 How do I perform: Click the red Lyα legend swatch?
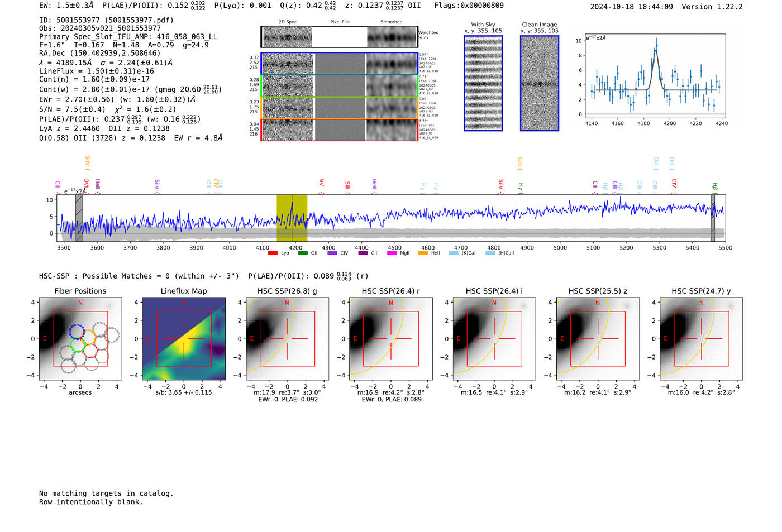tap(273, 253)
